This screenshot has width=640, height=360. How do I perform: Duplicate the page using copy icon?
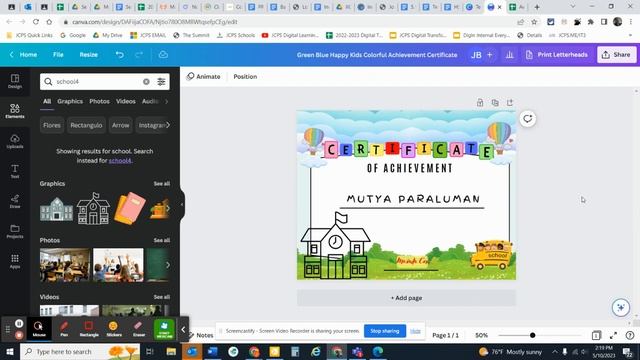tap(495, 103)
